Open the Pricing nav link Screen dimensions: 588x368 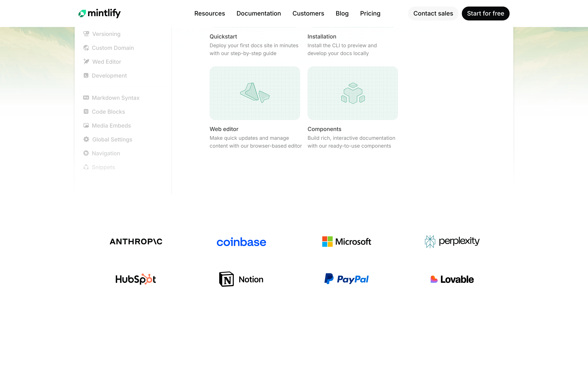click(370, 13)
